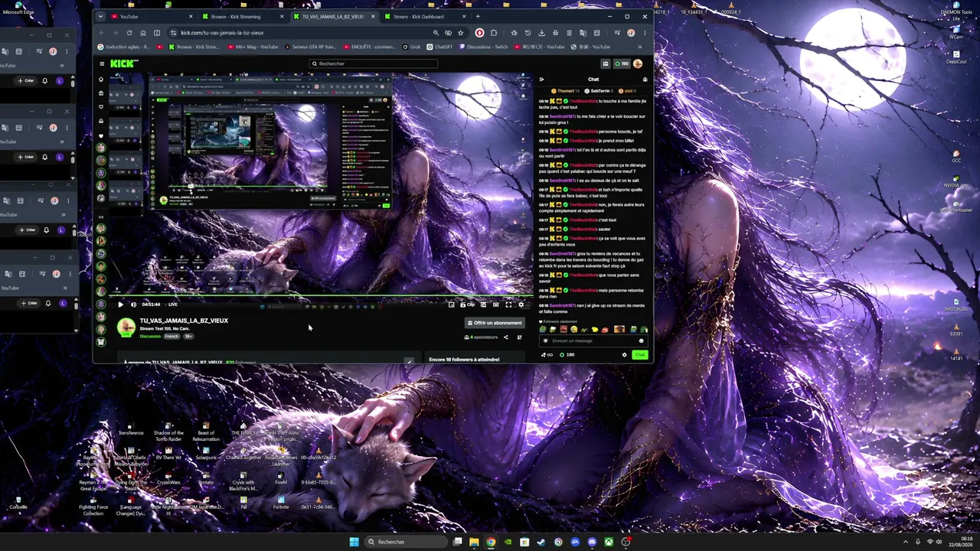
Task: Open the Discussions - Twitch bookmark
Action: pyautogui.click(x=484, y=47)
